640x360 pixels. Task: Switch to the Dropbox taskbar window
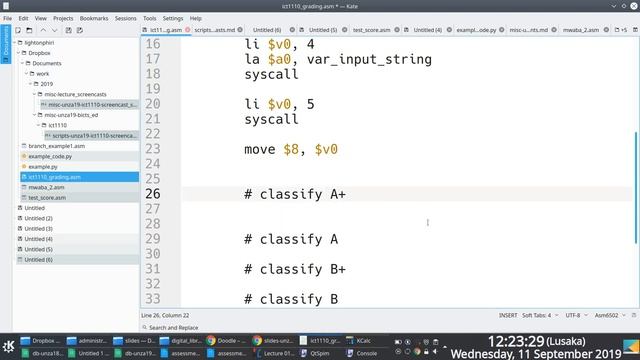[40, 340]
